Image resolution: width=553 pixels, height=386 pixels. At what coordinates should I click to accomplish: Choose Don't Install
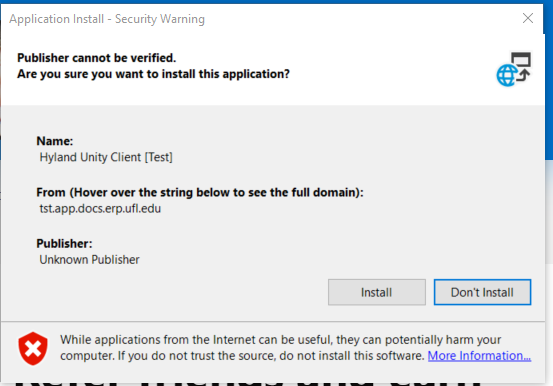pyautogui.click(x=482, y=292)
